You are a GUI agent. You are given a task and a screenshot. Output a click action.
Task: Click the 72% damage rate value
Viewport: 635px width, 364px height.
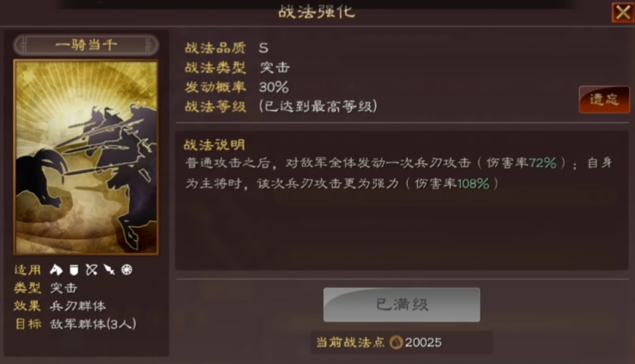(543, 163)
